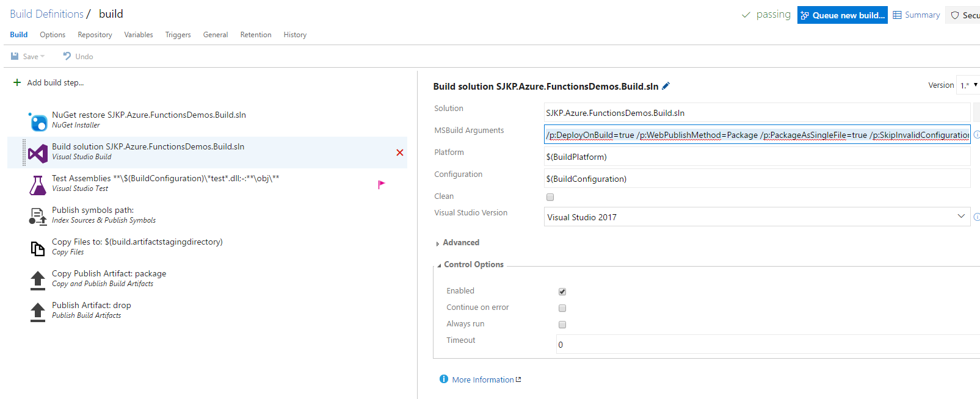
Task: Open the task Version dropdown
Action: [x=968, y=85]
